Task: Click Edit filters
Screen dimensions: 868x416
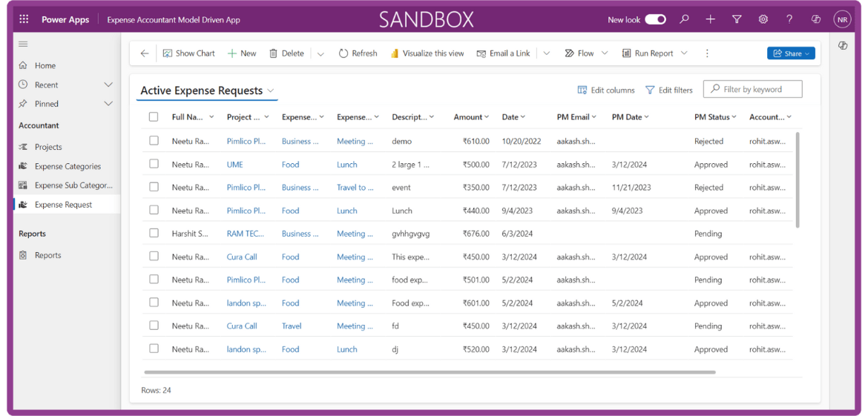Action: click(x=668, y=90)
